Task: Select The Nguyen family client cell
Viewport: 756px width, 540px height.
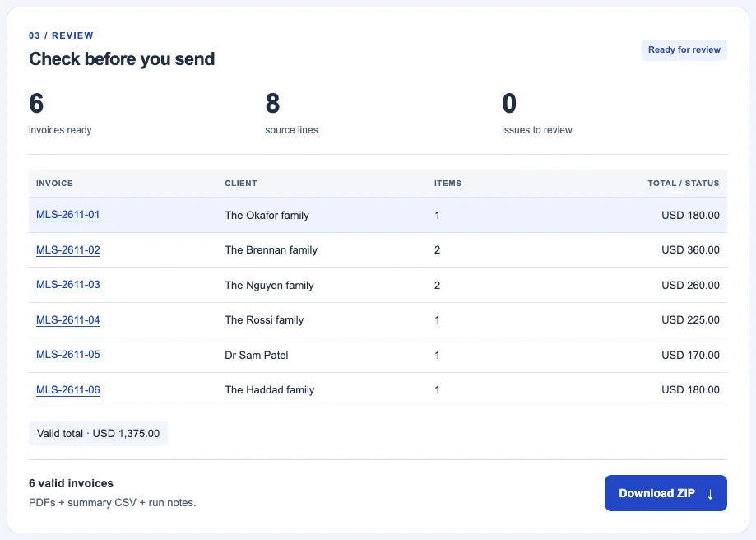Action: pyautogui.click(x=269, y=285)
